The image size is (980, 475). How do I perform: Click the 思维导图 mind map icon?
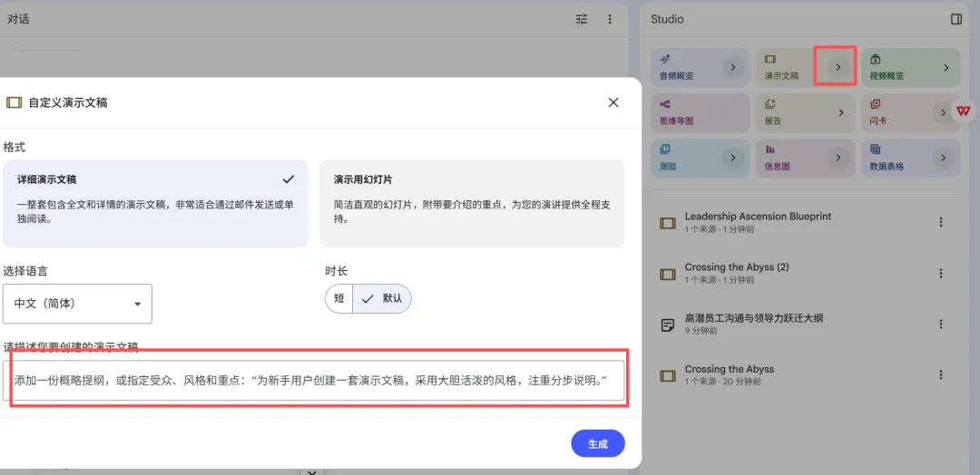[665, 104]
